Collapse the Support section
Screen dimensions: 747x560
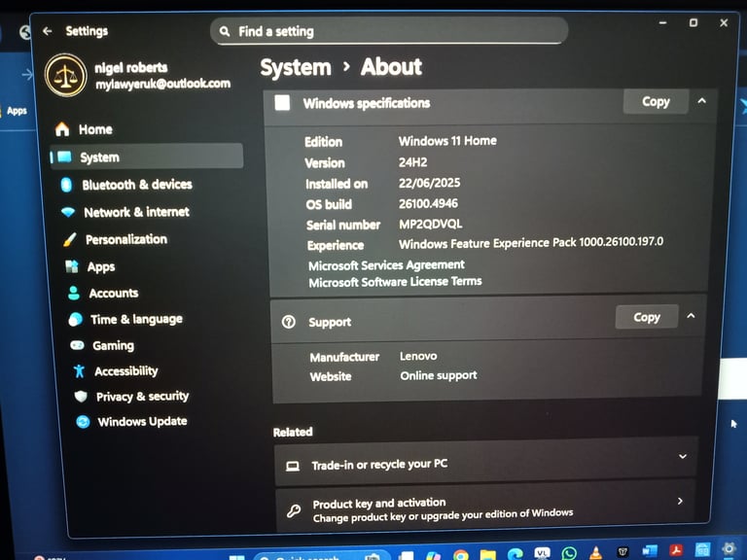[691, 316]
